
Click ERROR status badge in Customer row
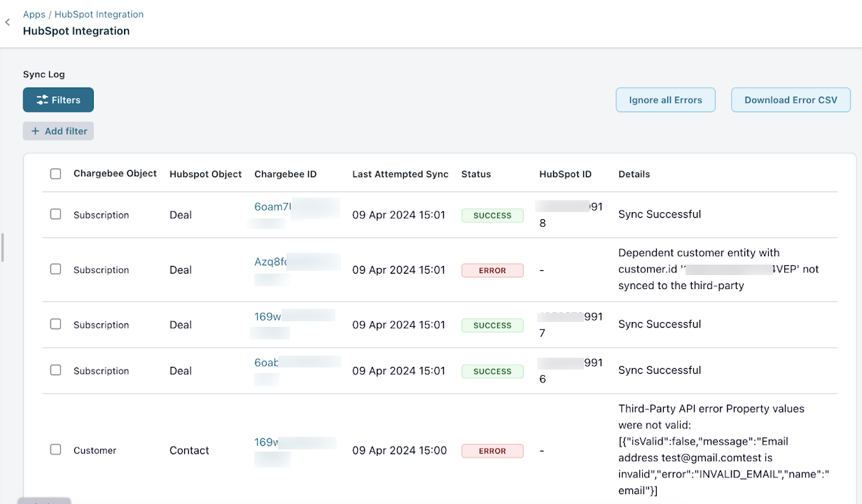[492, 451]
